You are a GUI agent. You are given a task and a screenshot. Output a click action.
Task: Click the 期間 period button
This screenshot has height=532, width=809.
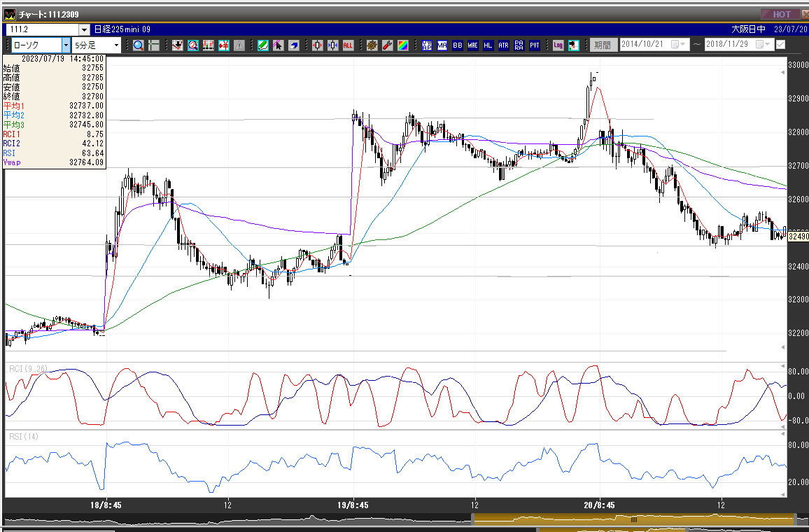tap(603, 45)
